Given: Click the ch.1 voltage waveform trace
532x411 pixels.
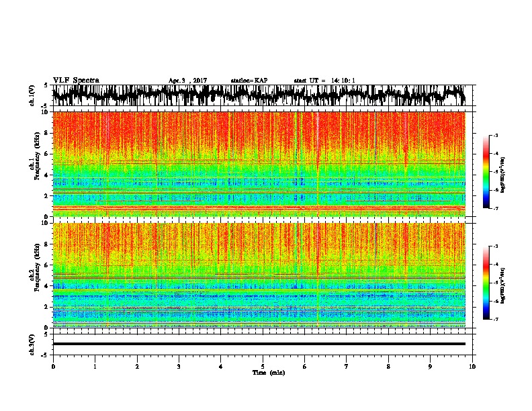Looking at the screenshot, I should click(259, 95).
